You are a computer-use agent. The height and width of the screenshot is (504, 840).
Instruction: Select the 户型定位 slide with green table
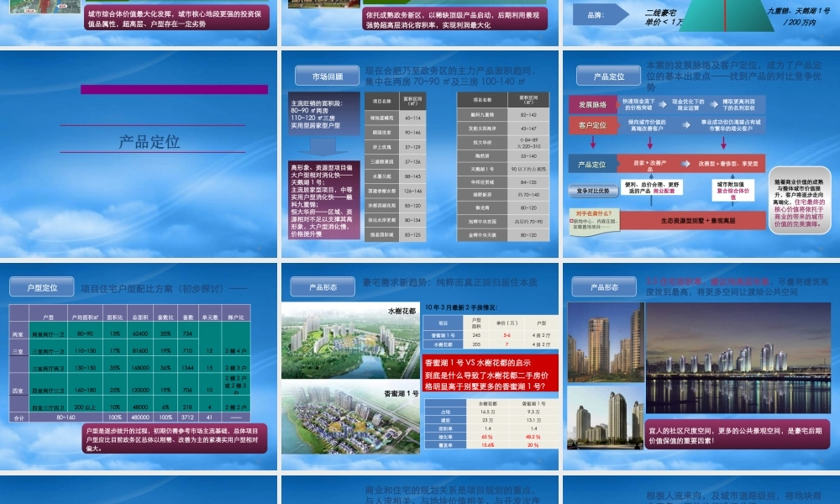point(139,366)
